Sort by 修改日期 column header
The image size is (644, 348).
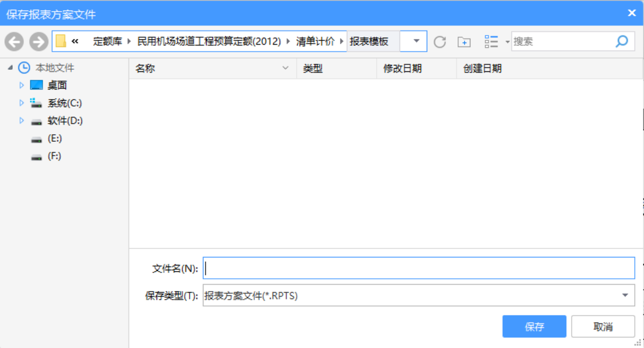tap(402, 69)
